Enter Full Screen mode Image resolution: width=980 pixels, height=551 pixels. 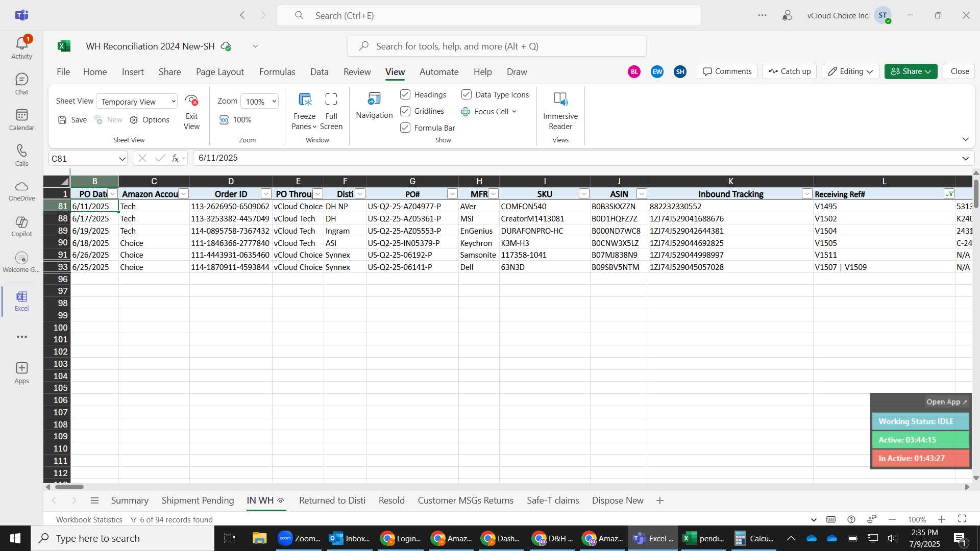[x=331, y=112]
